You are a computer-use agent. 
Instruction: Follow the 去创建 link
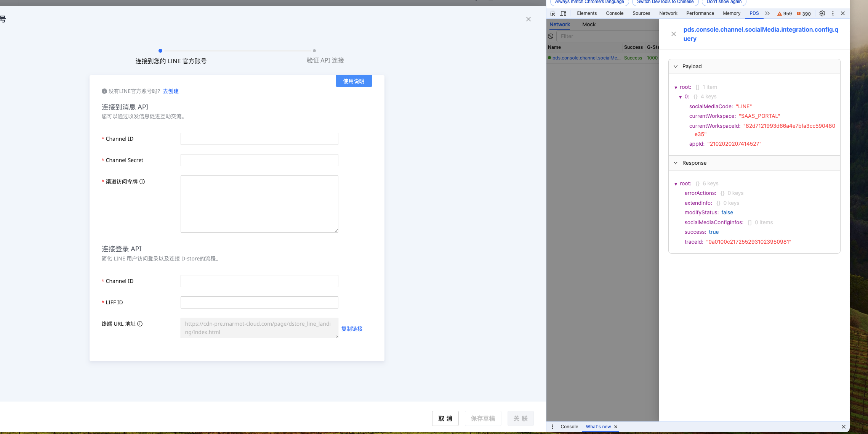[170, 91]
